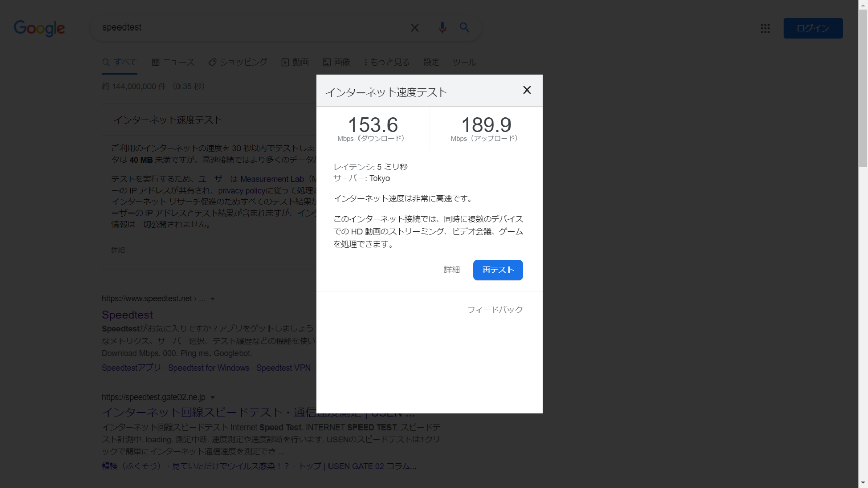
Task: Click フィードバック in the dialog
Action: (x=495, y=310)
